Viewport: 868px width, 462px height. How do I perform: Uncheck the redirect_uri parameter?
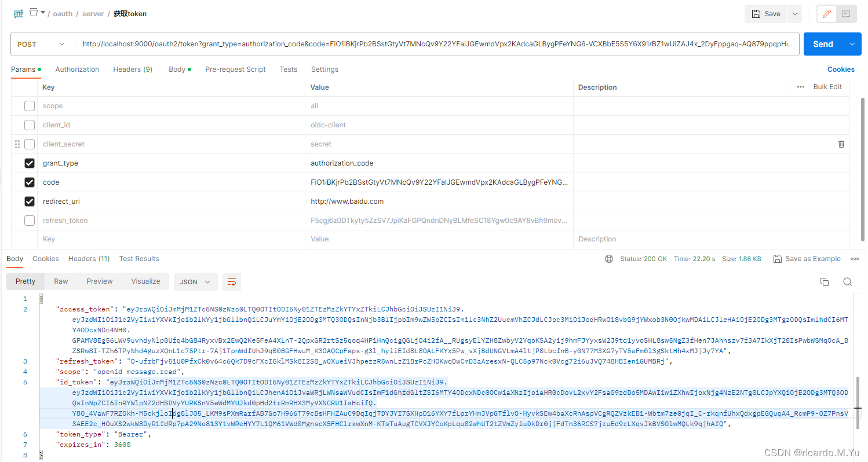(29, 201)
